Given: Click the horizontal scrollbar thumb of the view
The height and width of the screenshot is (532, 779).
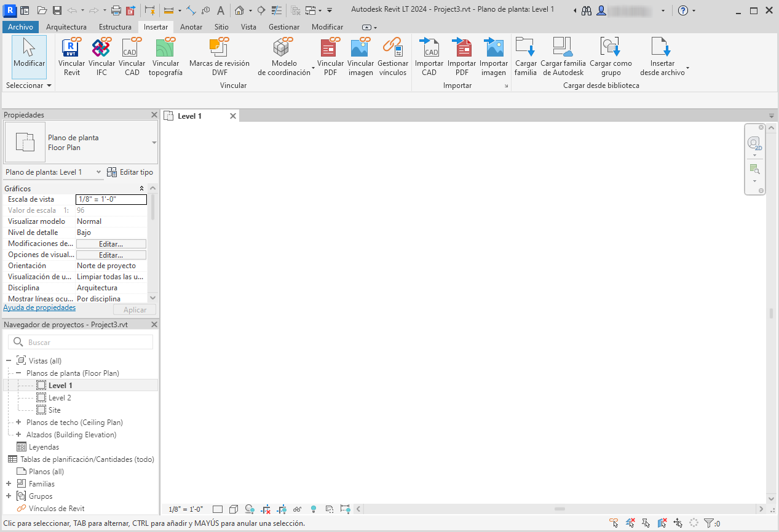Looking at the screenshot, I should coord(559,509).
